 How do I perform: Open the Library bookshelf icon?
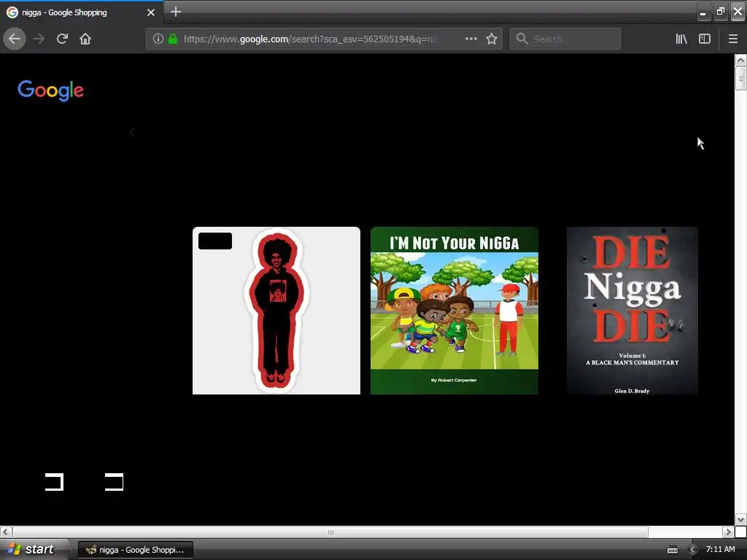tap(681, 39)
